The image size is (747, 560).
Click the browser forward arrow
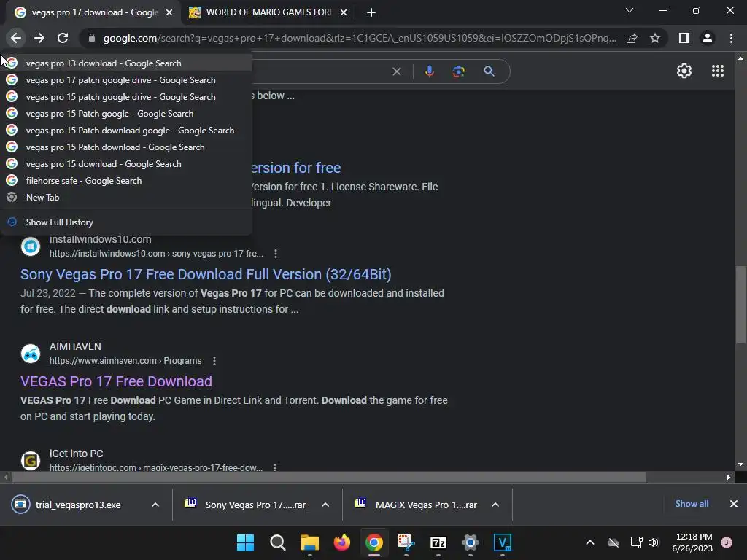pyautogui.click(x=39, y=38)
